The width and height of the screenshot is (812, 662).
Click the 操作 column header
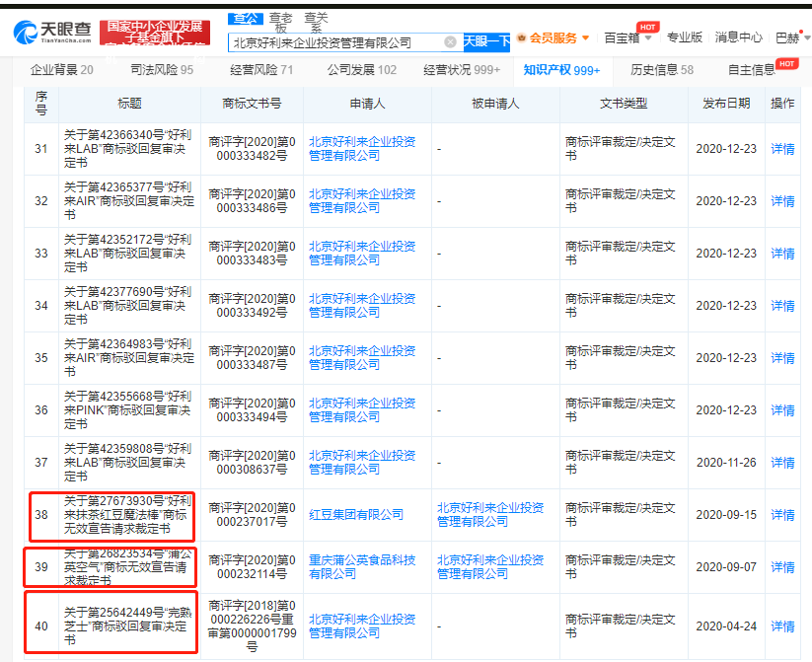point(782,104)
